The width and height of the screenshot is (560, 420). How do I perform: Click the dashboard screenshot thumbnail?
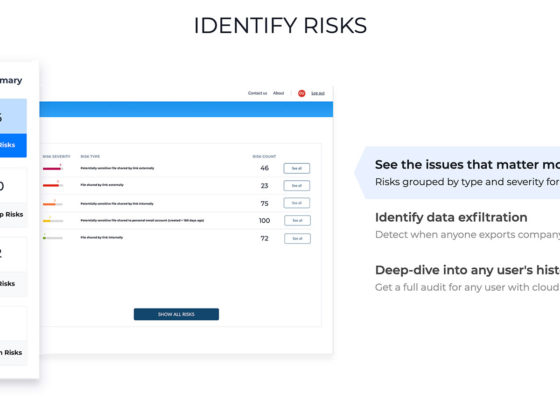[186, 220]
